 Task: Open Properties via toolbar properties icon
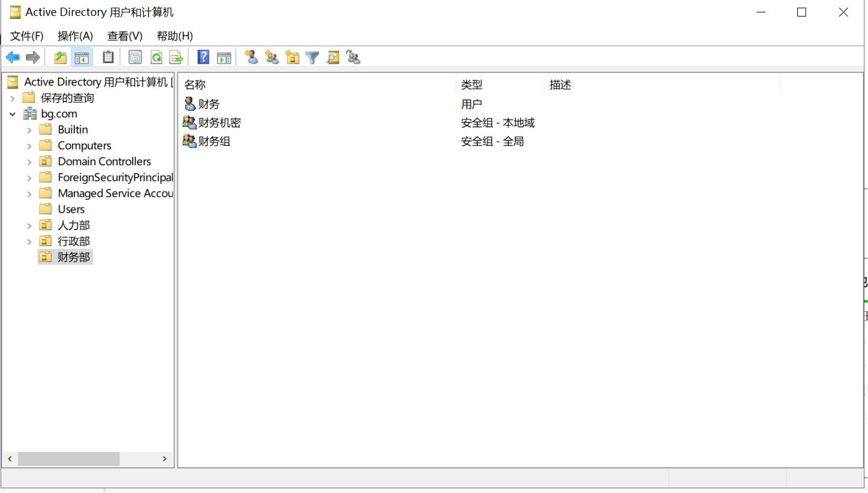click(135, 57)
